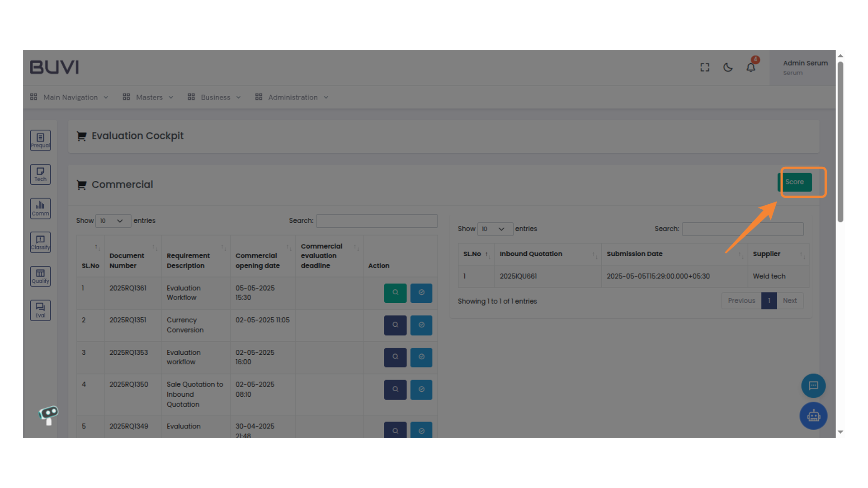Launch the bot helper icon
Screen dimensions: 868x488
pos(813,416)
